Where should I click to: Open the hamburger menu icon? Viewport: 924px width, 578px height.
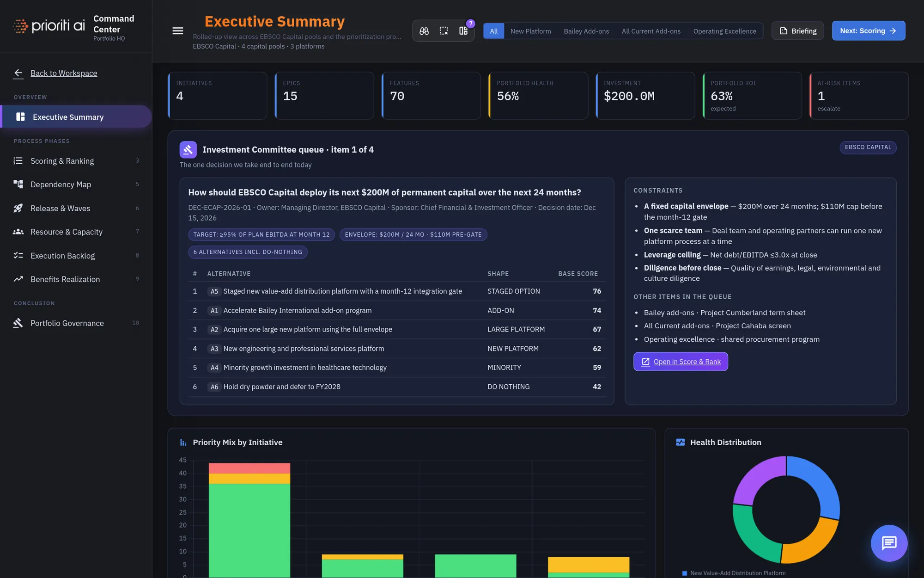(178, 31)
